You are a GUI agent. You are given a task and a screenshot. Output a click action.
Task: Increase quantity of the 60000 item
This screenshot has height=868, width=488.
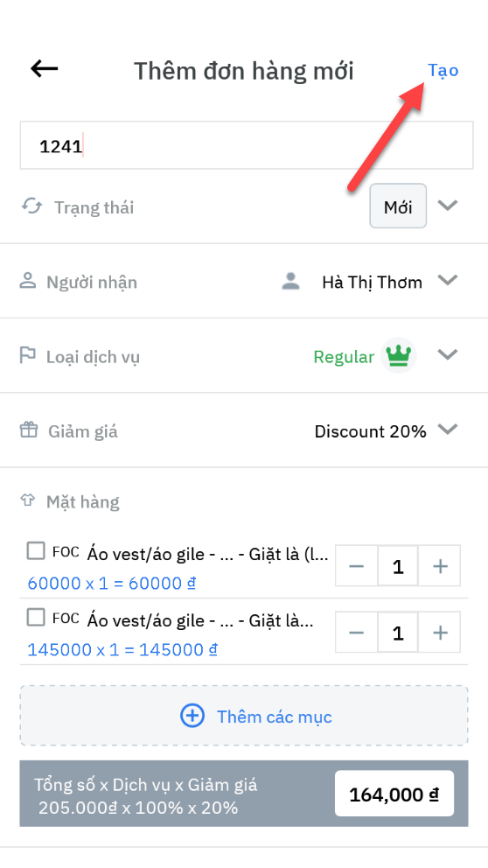tap(440, 566)
